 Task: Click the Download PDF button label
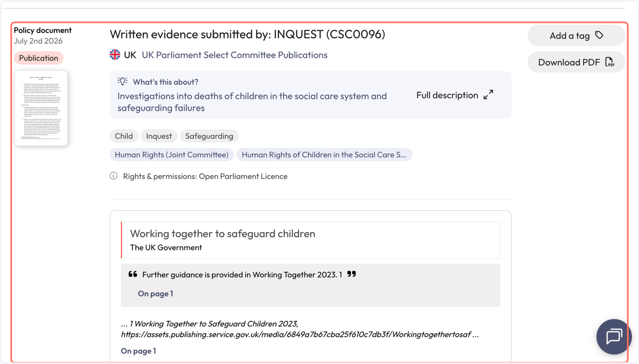[x=569, y=62]
